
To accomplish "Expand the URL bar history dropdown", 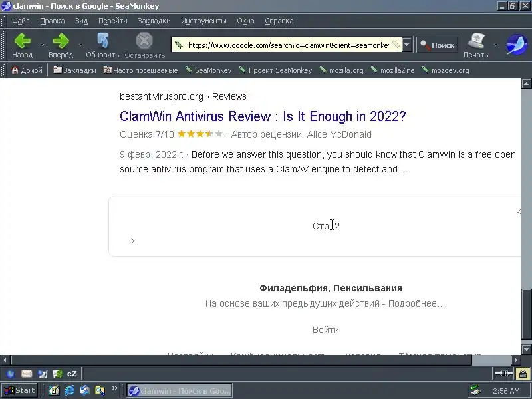I will (x=407, y=45).
